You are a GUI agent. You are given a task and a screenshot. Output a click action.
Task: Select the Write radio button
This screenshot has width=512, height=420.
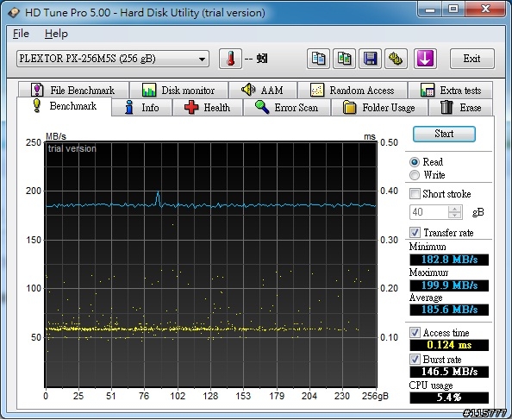[x=415, y=175]
